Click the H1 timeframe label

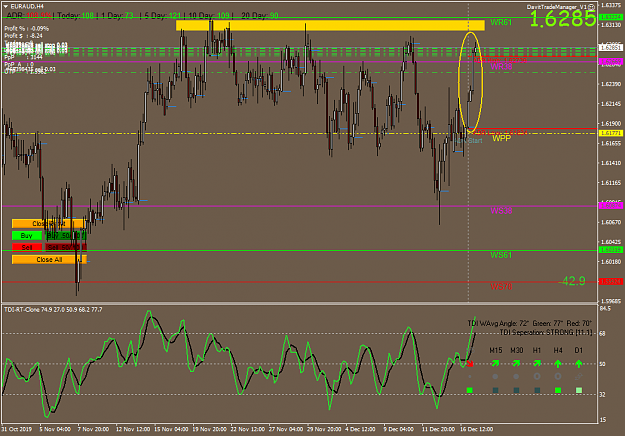[x=537, y=350]
